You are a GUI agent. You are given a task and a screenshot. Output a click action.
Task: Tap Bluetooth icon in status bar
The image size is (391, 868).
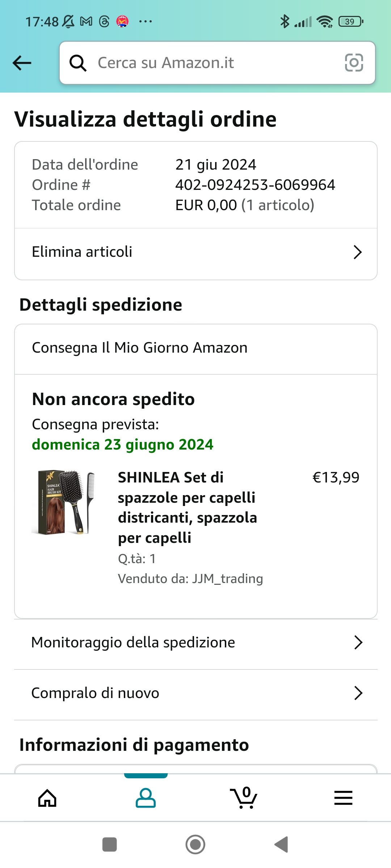(x=285, y=22)
